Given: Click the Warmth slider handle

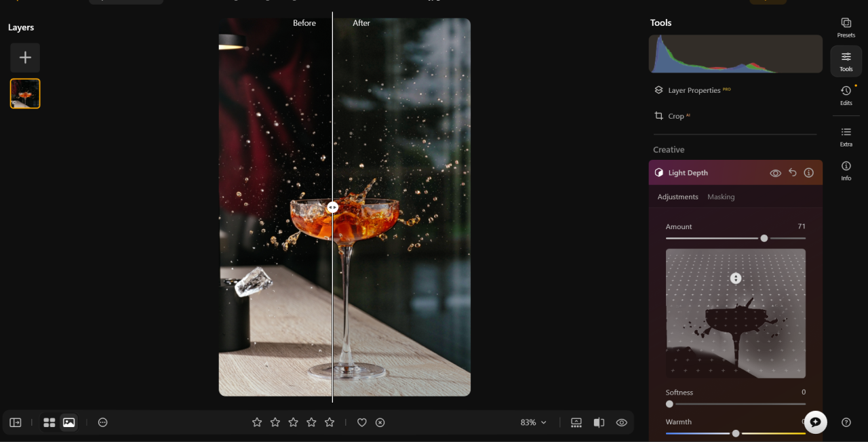Looking at the screenshot, I should (x=736, y=433).
